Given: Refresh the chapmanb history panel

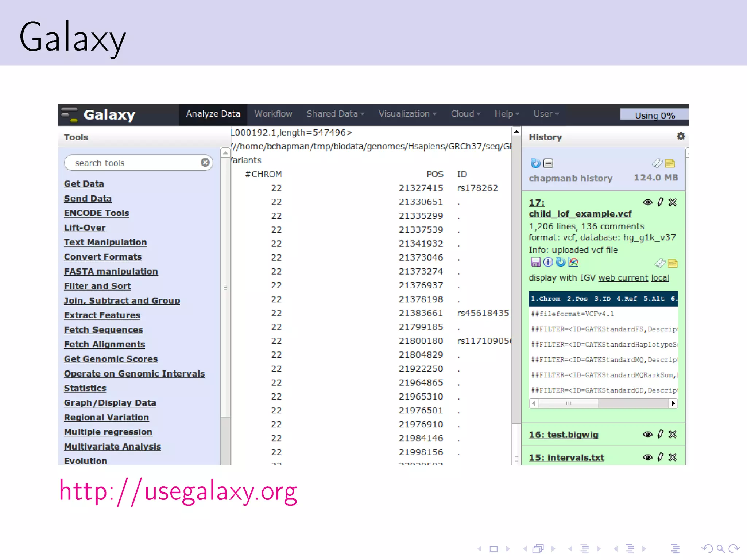Looking at the screenshot, I should 535,163.
